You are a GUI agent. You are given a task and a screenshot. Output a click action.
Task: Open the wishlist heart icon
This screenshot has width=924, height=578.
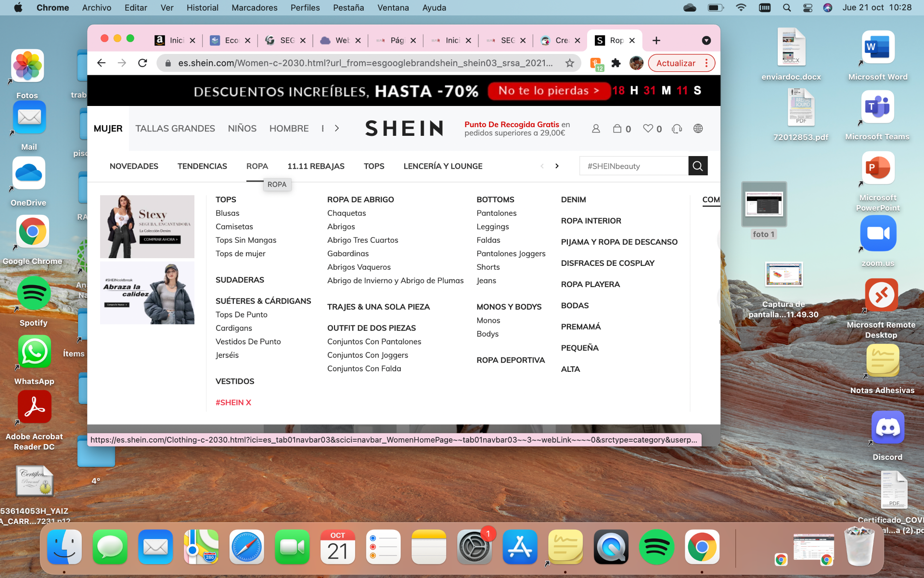[648, 129]
